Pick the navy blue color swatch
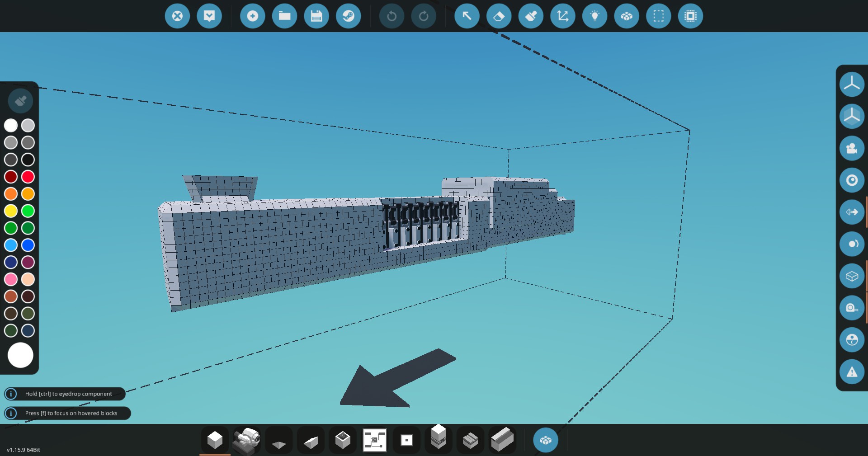 11,262
